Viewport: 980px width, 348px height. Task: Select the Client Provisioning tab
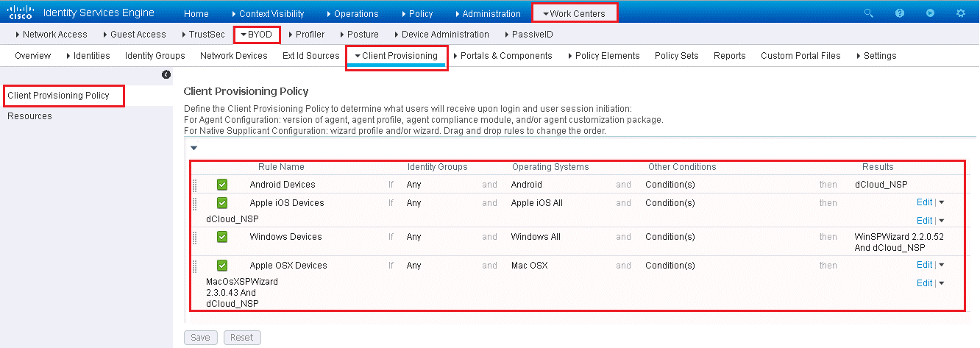click(397, 56)
